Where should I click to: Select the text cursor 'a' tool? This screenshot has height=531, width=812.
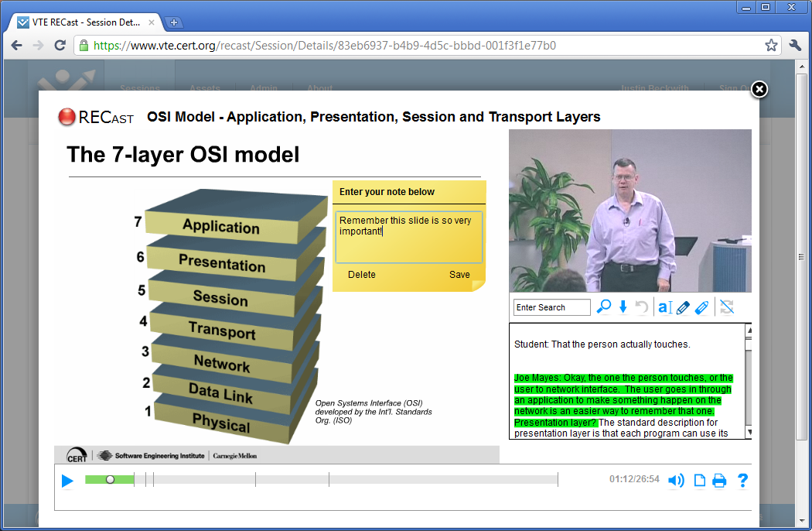(x=665, y=307)
